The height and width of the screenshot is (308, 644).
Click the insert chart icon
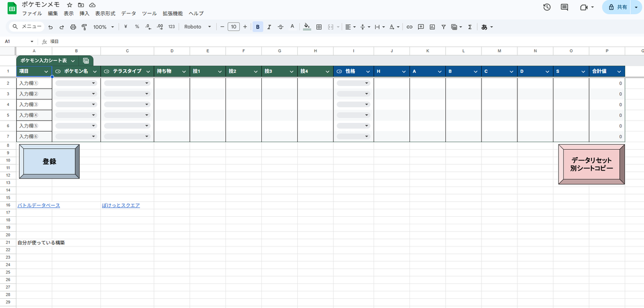pyautogui.click(x=433, y=26)
